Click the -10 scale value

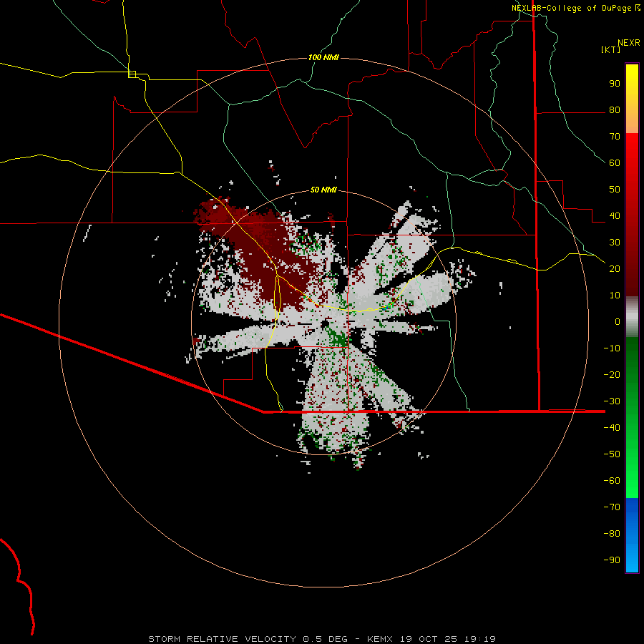click(612, 348)
